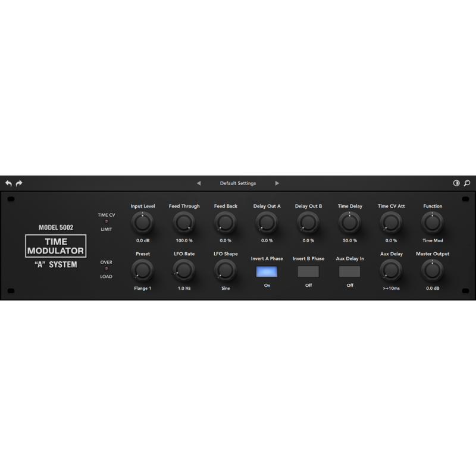
Task: Click the Master Output knob
Action: (432, 271)
